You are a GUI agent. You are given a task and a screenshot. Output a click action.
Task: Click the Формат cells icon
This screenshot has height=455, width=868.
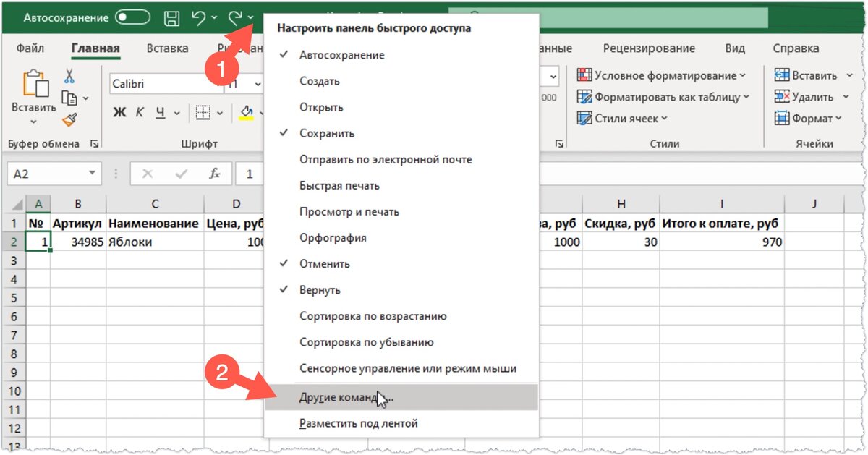click(781, 119)
